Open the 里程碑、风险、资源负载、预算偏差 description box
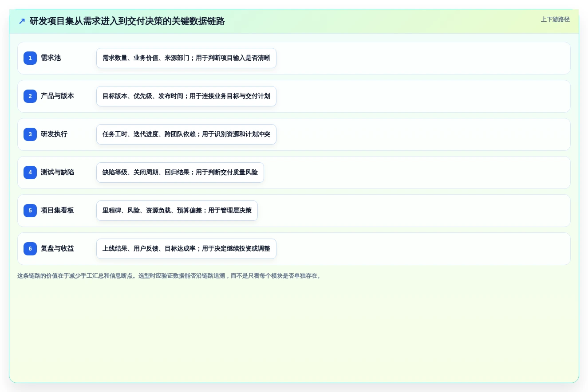Image resolution: width=588 pixels, height=392 pixels. pos(177,211)
